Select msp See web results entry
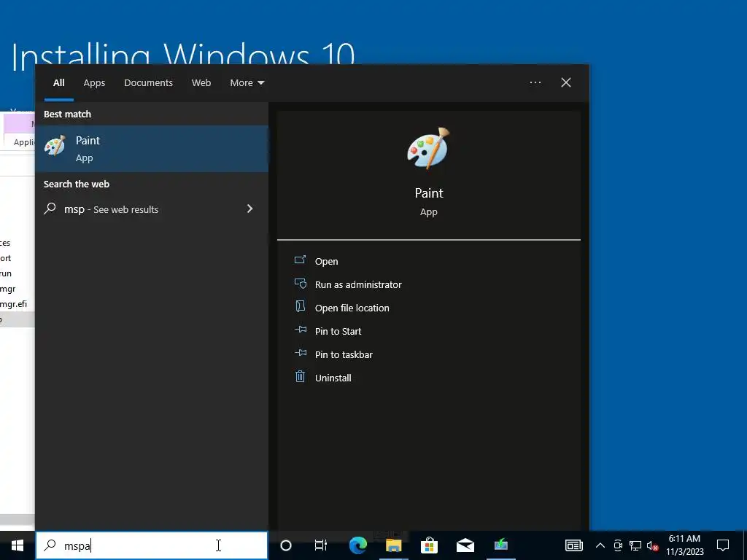 point(152,209)
